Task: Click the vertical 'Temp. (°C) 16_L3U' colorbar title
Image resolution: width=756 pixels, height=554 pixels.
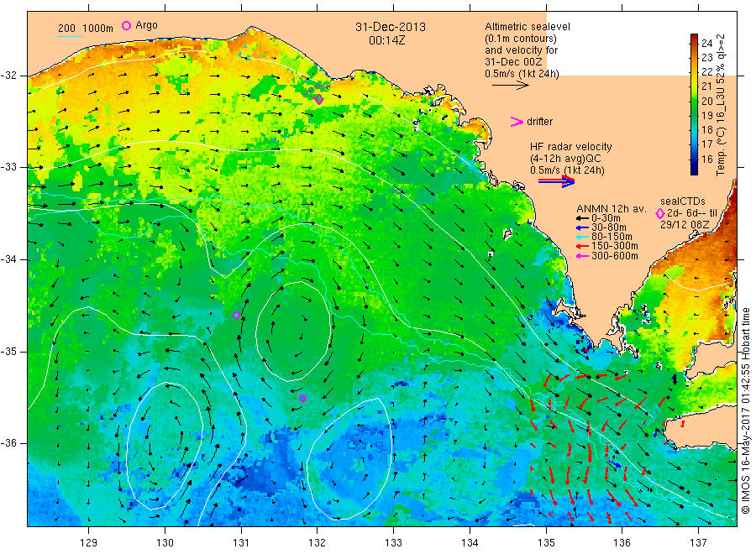Action: (x=721, y=105)
